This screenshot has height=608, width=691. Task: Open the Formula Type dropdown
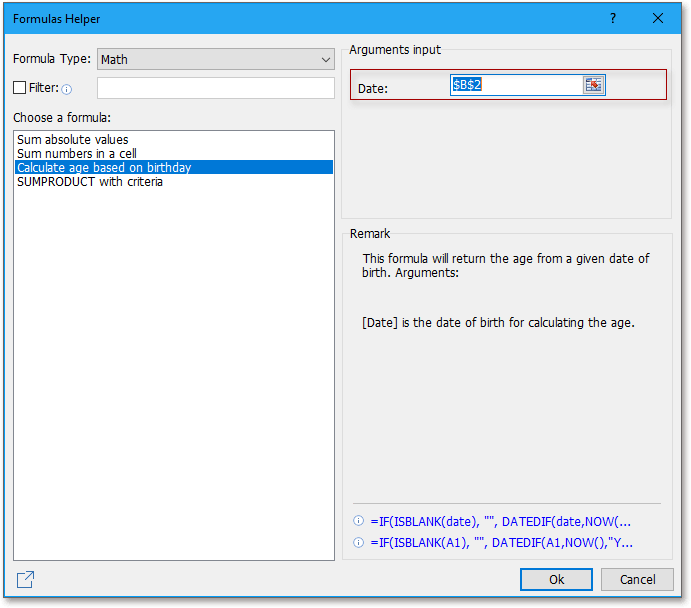coord(215,59)
